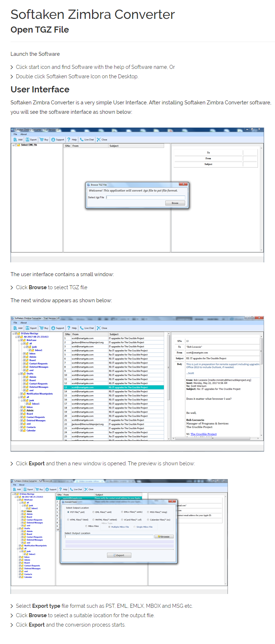
Task: Uncheck Calendar folder checkbox in email list screenshot
Action: [21, 431]
